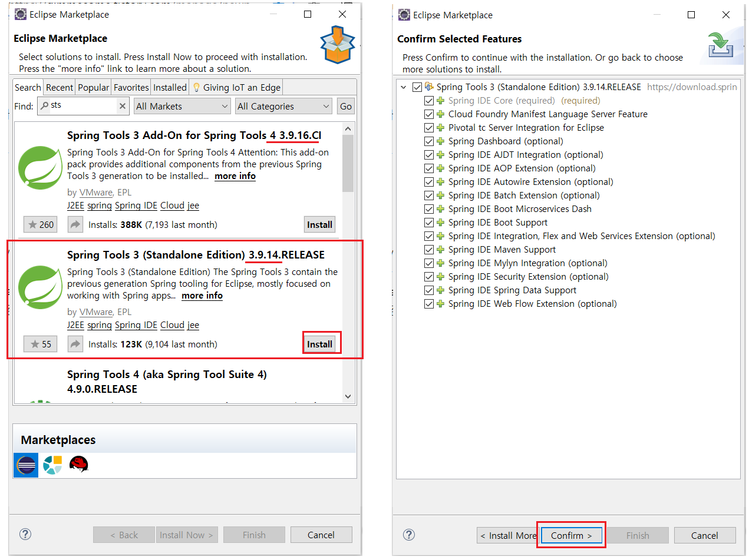Switch to the Installed tab
The image size is (749, 560).
tap(170, 87)
